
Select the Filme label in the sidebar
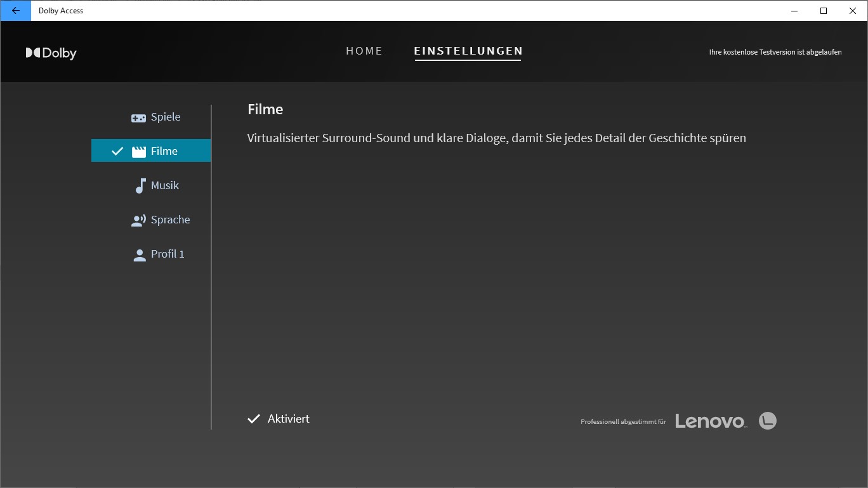[164, 151]
